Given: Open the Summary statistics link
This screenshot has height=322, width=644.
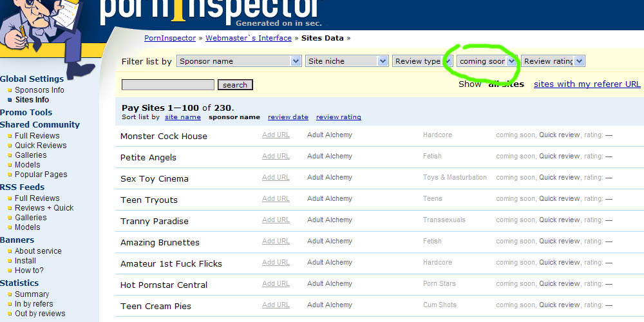Looking at the screenshot, I should [x=32, y=294].
